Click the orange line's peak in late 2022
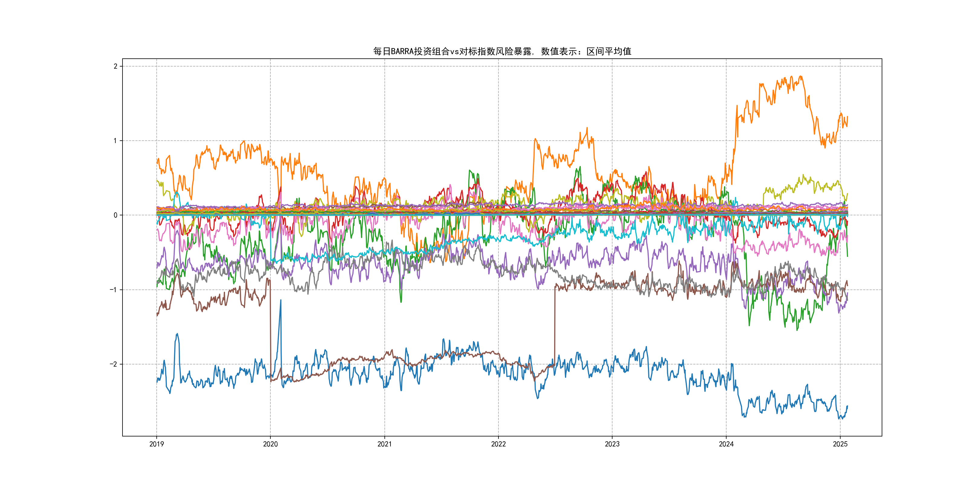This screenshot has width=980, height=490. (587, 128)
